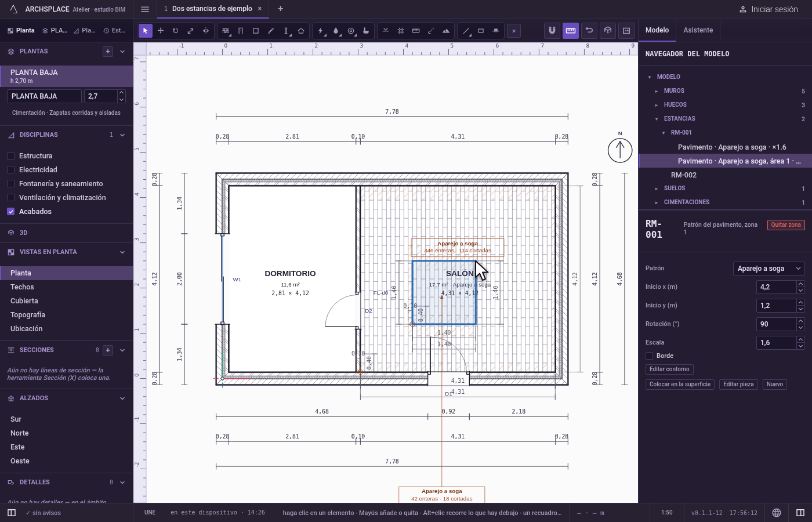
Task: Collapse the ALZADOS section chevron
Action: tap(122, 398)
